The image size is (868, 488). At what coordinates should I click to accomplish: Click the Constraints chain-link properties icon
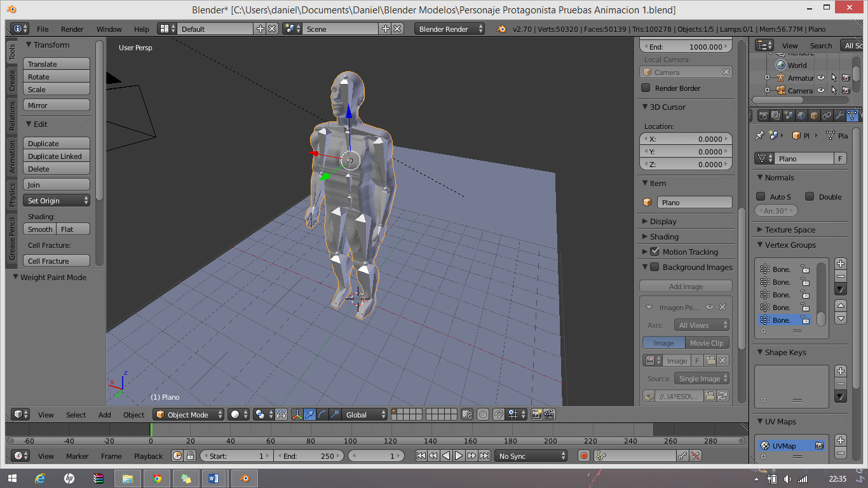[x=827, y=116]
